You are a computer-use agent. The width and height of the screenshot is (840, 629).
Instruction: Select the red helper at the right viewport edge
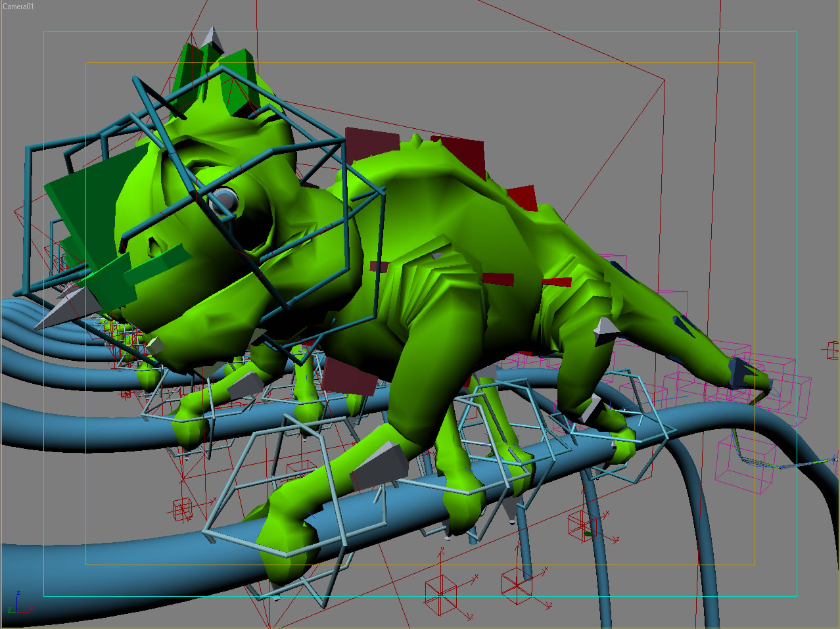[x=831, y=350]
